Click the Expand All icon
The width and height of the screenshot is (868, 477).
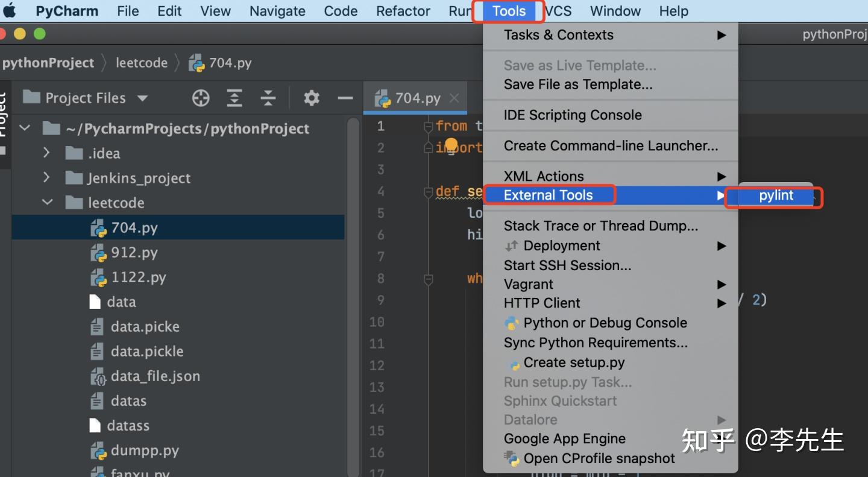coord(234,98)
